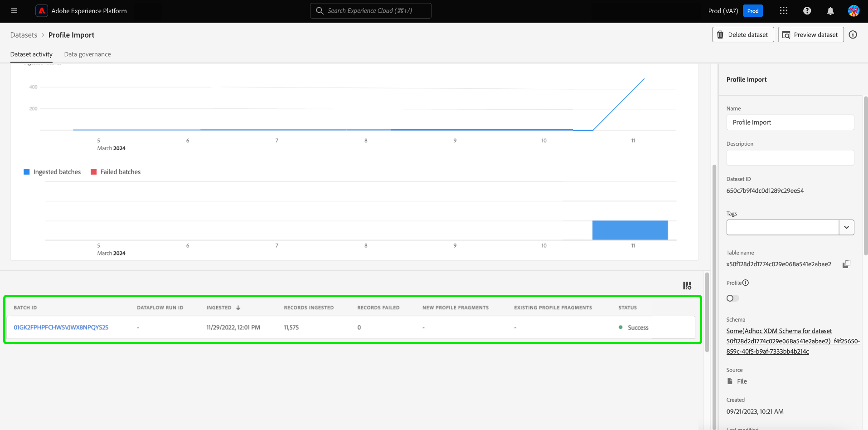Click the created date 09/21/2023, 10:21 AM
This screenshot has width=868, height=430.
(755, 411)
